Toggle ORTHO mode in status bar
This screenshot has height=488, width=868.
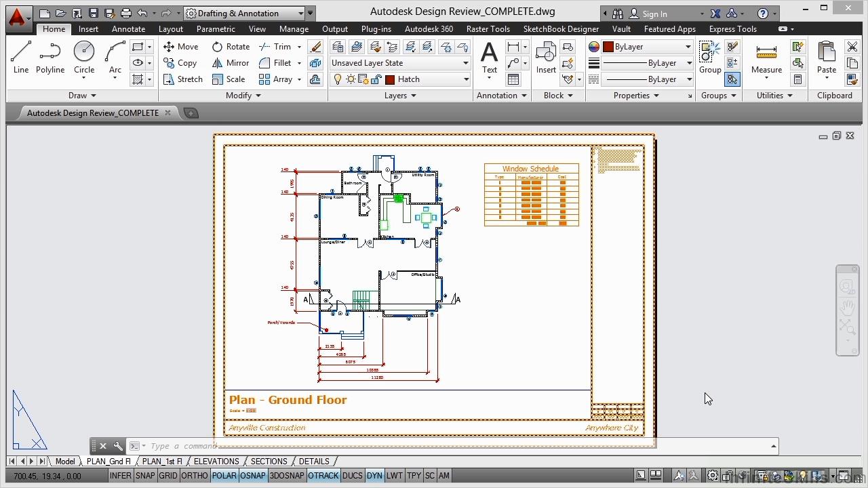[x=195, y=476]
